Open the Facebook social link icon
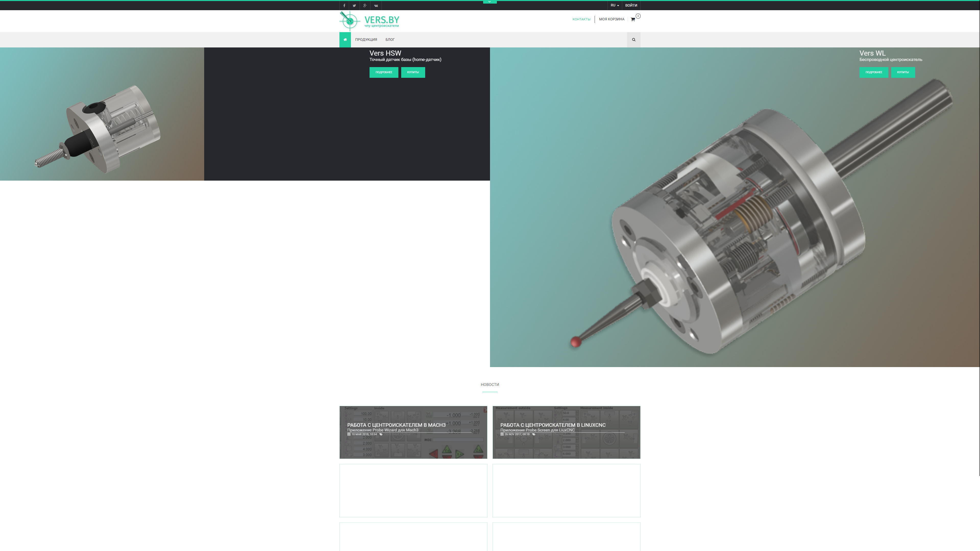The width and height of the screenshot is (980, 551). [x=344, y=6]
